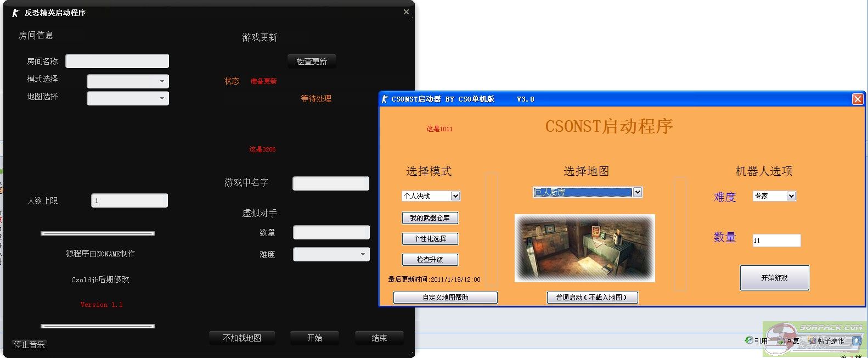The height and width of the screenshot is (358, 868).
Task: Click the 游戏中名字 text field
Action: click(330, 183)
